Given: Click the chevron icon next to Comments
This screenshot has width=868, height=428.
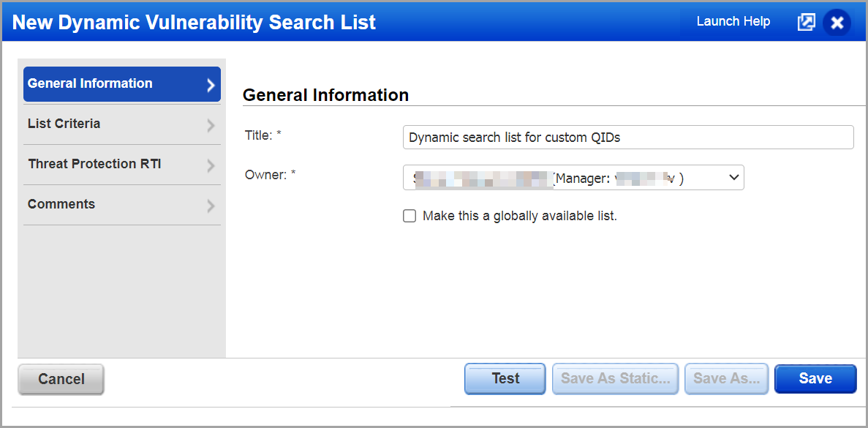Looking at the screenshot, I should [x=211, y=206].
